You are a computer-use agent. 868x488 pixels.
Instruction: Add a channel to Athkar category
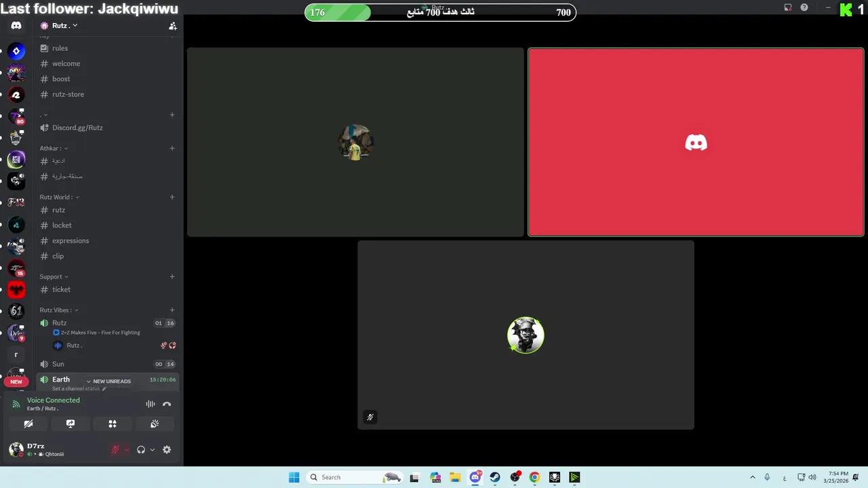(x=172, y=148)
